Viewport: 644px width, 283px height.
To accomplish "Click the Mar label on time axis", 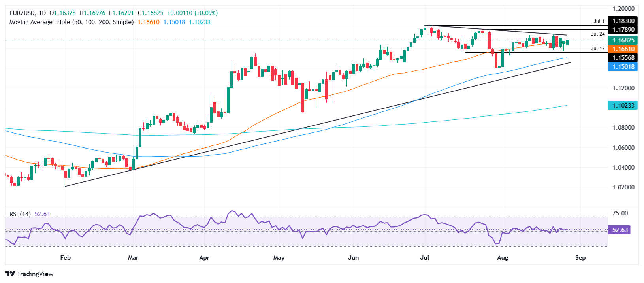I will [x=133, y=258].
